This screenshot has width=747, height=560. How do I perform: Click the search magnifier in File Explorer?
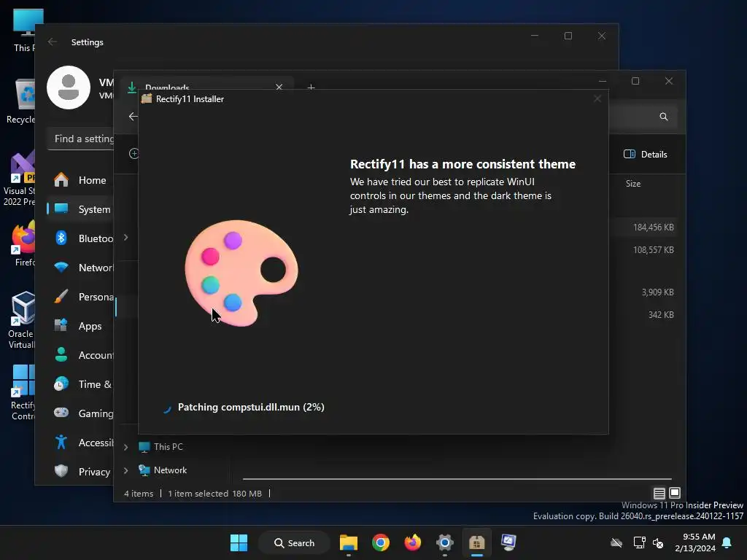(663, 117)
